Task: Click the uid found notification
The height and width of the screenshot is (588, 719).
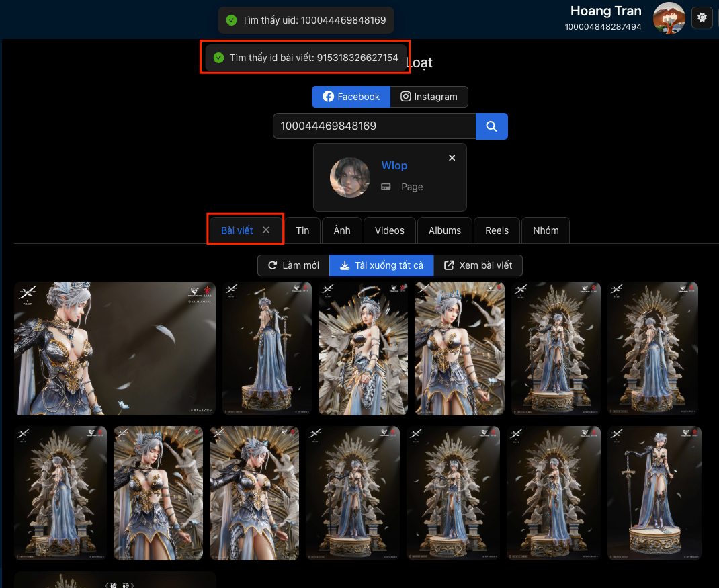Action: (x=306, y=20)
